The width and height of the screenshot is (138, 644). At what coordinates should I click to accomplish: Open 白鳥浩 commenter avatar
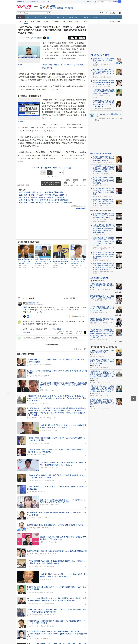coord(20,304)
